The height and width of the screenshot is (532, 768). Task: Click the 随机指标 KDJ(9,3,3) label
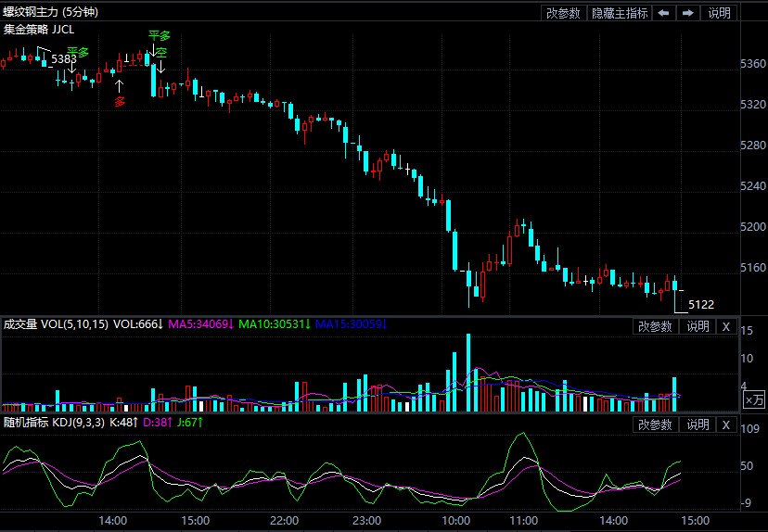[x=54, y=423]
